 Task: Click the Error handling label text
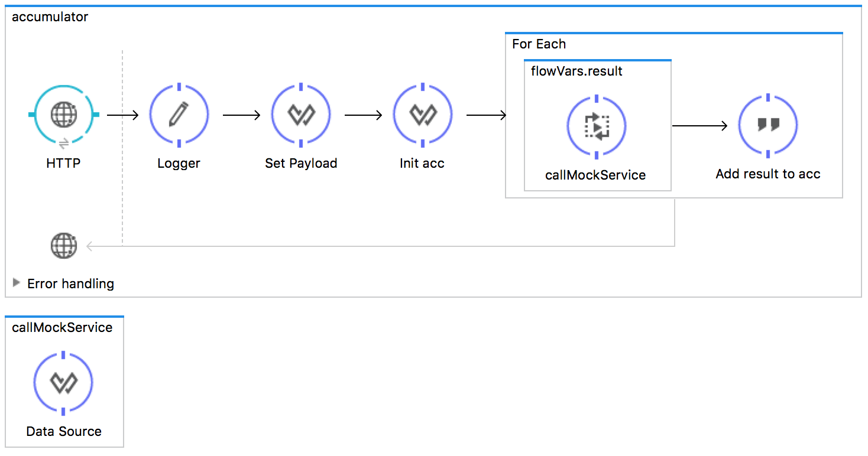coord(71,284)
